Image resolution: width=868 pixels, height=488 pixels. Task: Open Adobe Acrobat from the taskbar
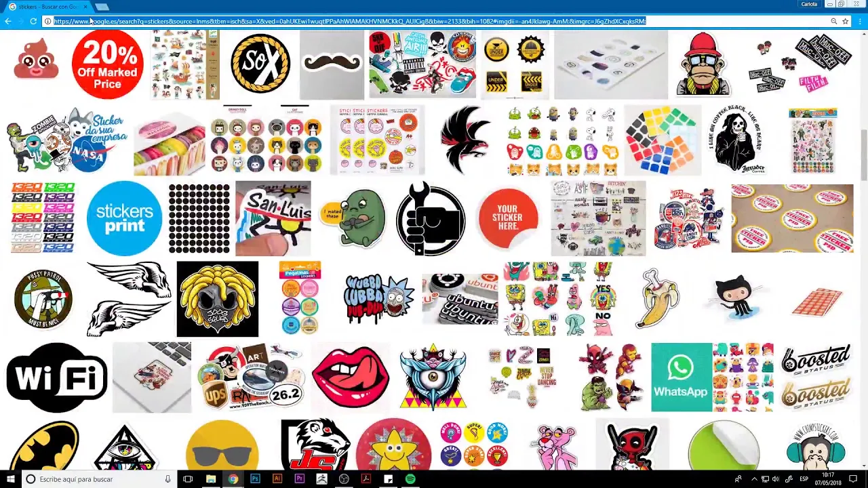[x=366, y=479]
